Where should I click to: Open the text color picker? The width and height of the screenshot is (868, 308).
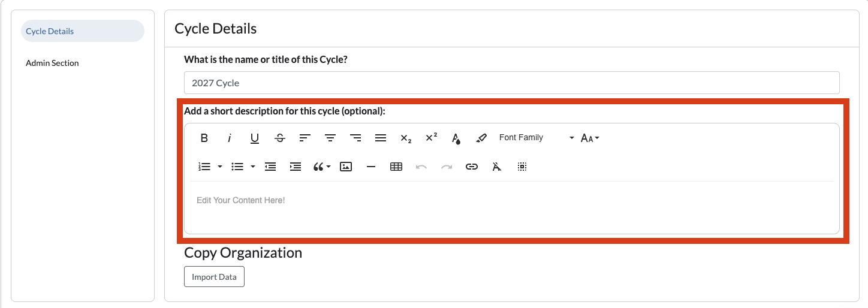point(456,138)
